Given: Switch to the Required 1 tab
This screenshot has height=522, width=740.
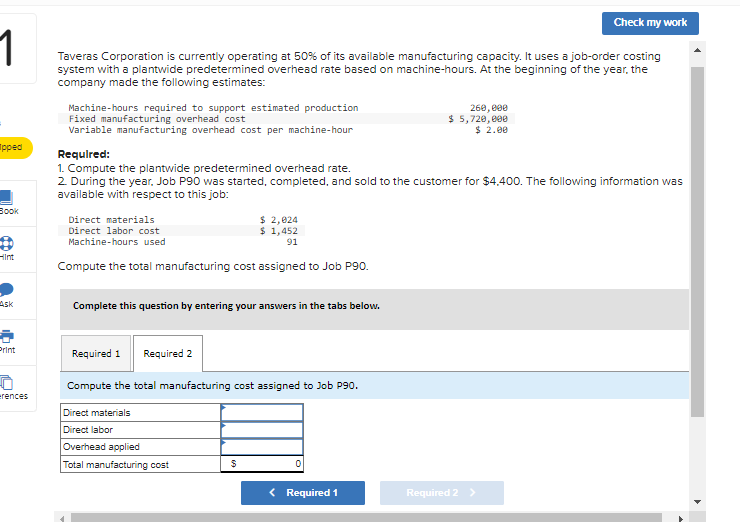Looking at the screenshot, I should tap(96, 354).
